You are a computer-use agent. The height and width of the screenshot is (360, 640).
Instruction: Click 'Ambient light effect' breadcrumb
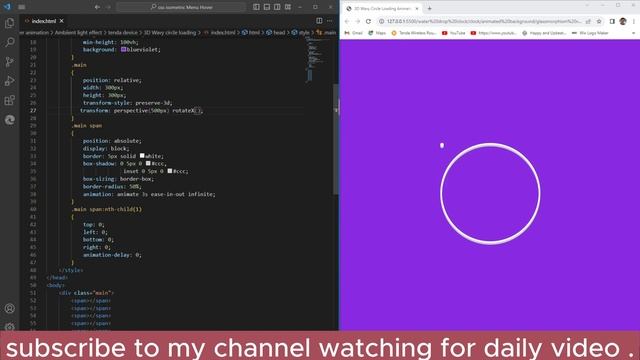coord(78,33)
